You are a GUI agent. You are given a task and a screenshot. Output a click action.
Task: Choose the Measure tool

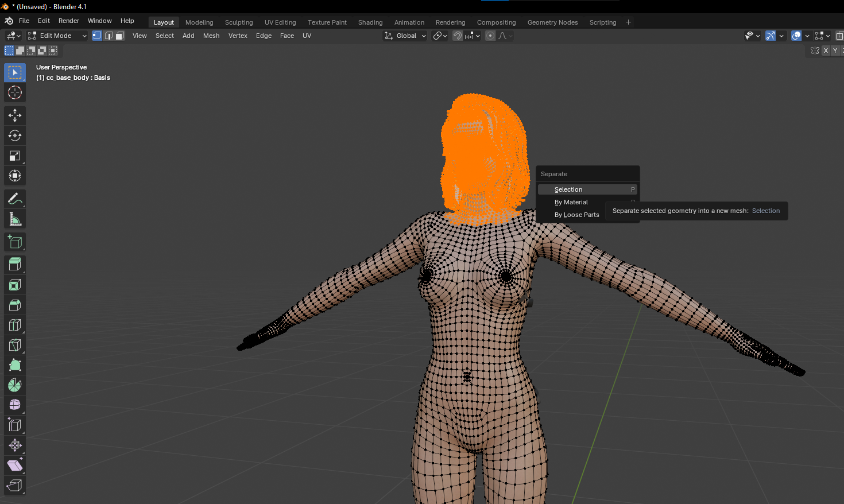(x=15, y=219)
